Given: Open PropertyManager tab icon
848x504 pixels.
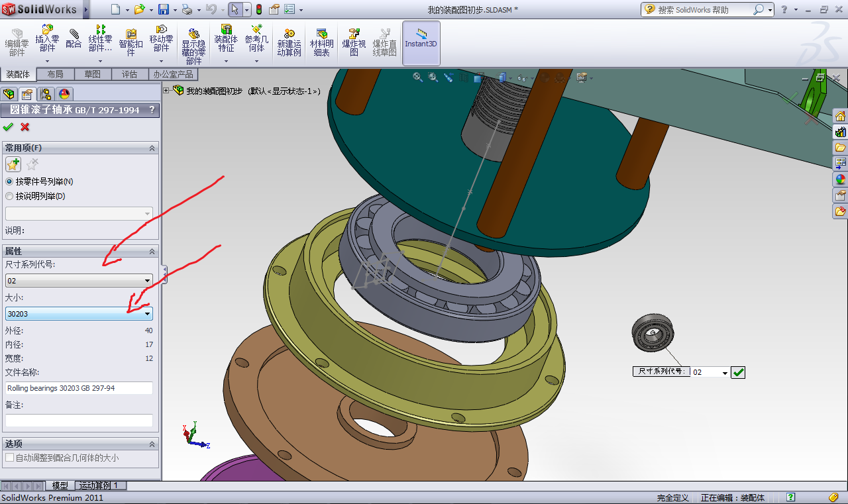Looking at the screenshot, I should [26, 94].
